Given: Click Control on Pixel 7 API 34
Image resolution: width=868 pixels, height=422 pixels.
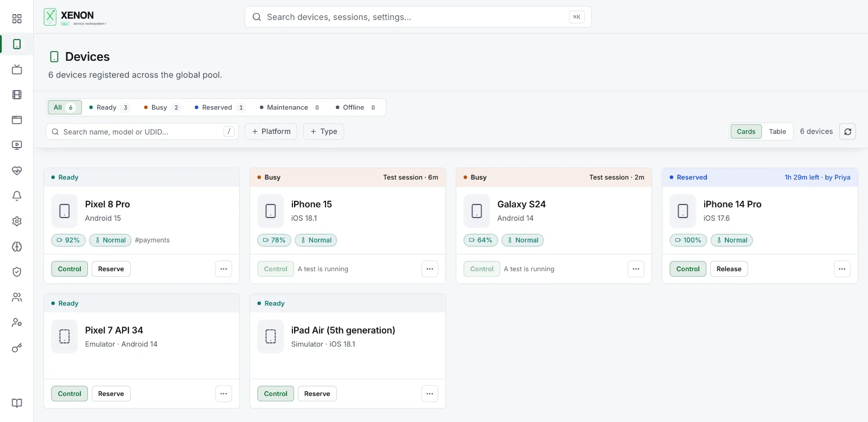Looking at the screenshot, I should click(x=69, y=394).
